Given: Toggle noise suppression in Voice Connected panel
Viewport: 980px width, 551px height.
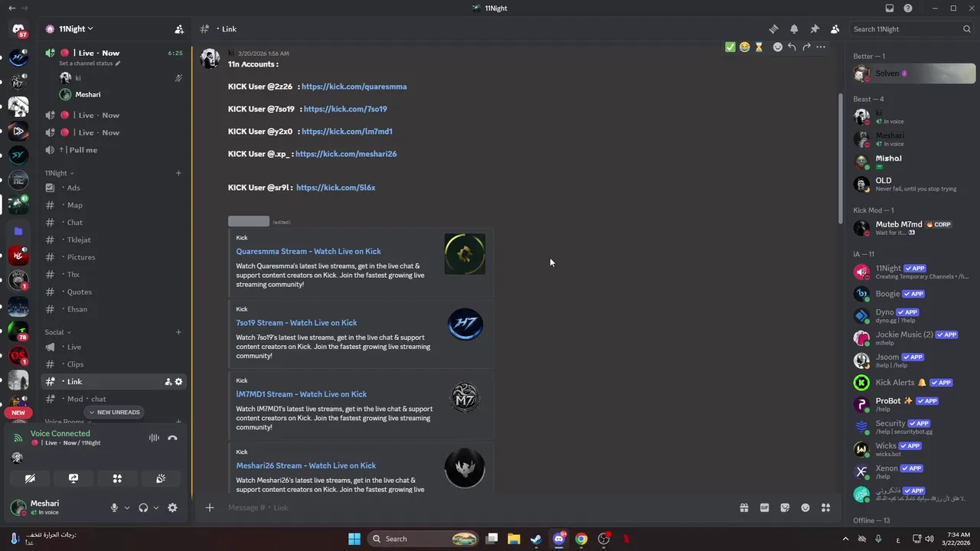Looking at the screenshot, I should tap(154, 438).
